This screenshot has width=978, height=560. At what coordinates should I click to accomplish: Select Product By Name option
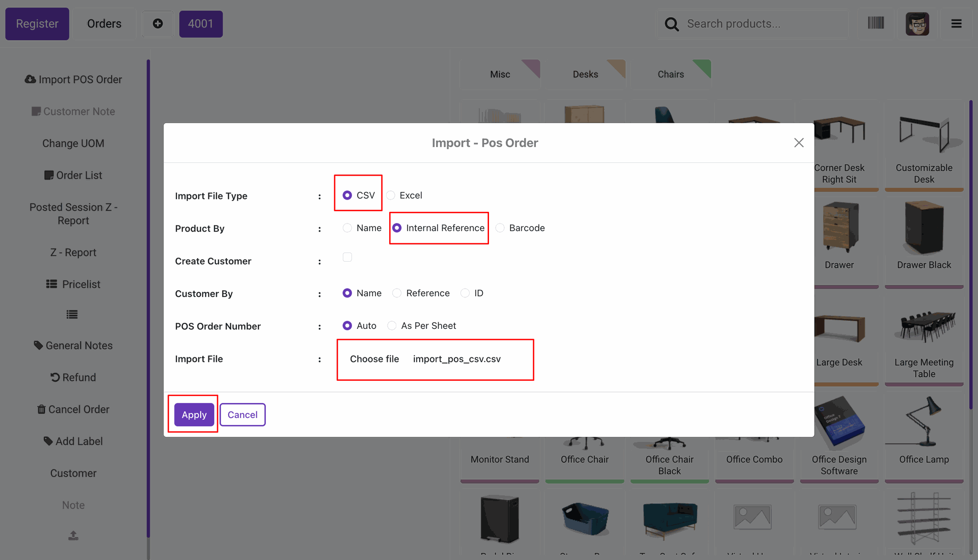coord(347,228)
